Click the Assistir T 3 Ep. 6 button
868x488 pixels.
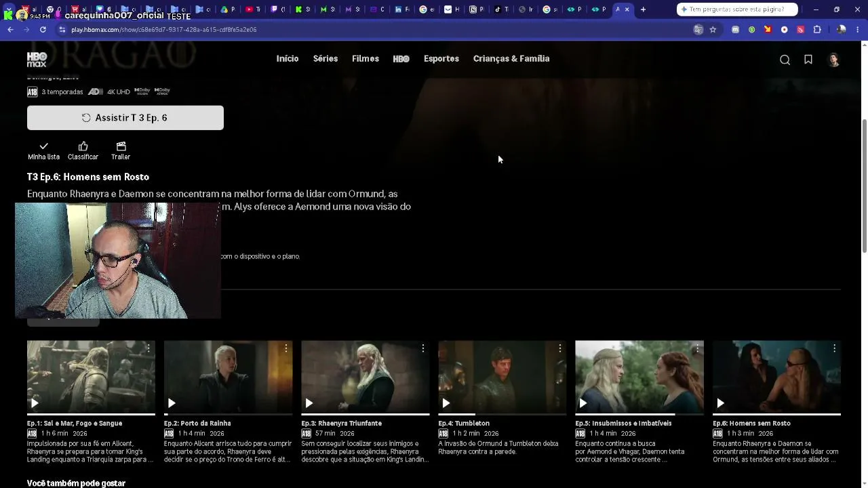(125, 118)
